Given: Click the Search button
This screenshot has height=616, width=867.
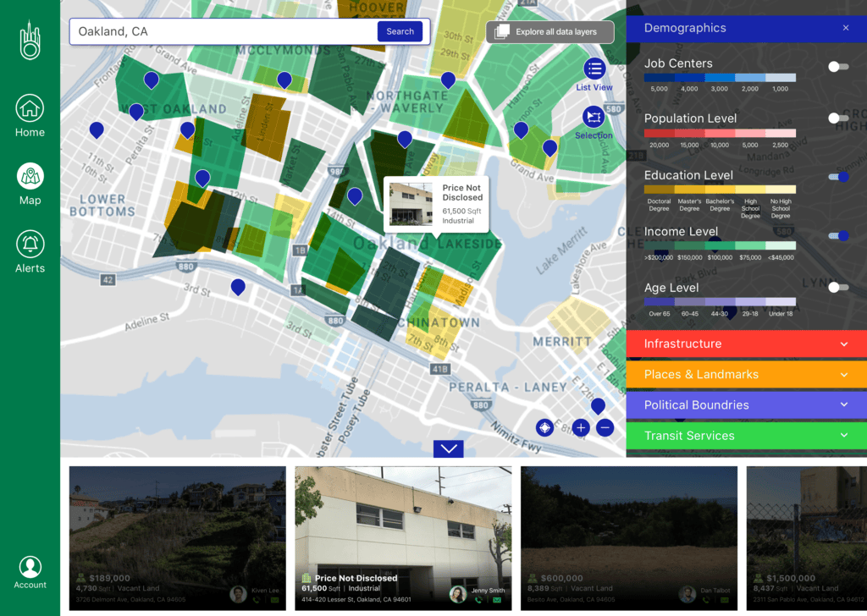Looking at the screenshot, I should point(400,31).
